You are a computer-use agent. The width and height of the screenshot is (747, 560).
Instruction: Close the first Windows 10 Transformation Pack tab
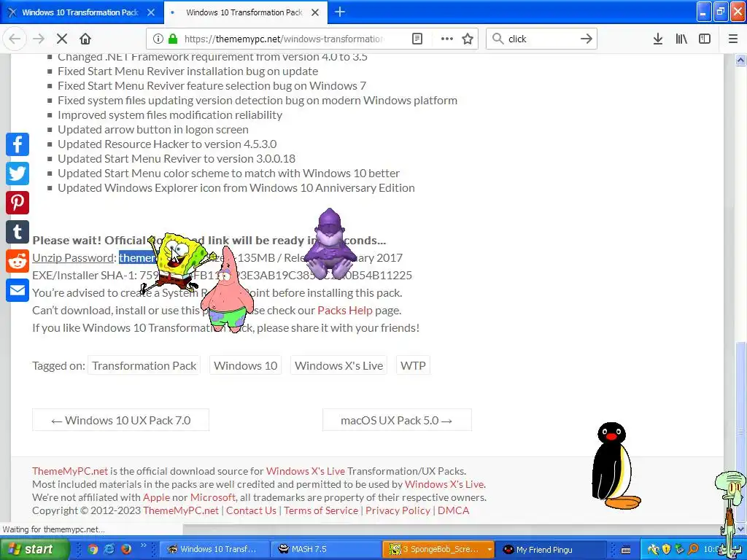click(150, 12)
